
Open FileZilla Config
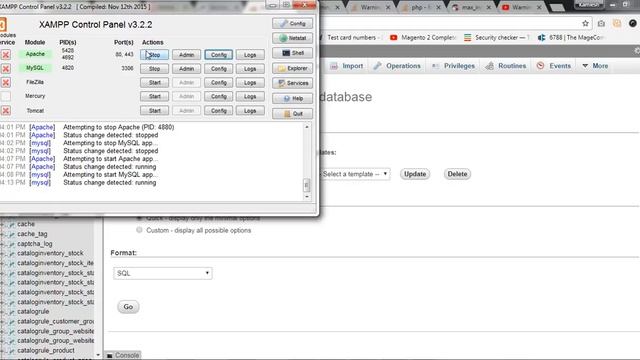[218, 82]
